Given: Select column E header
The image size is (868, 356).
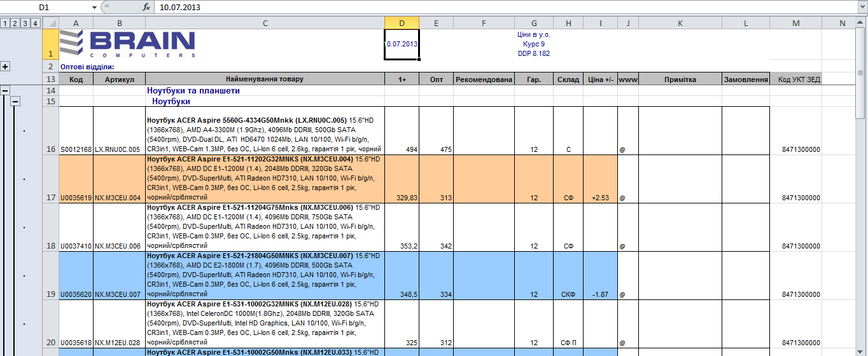Looking at the screenshot, I should 436,24.
